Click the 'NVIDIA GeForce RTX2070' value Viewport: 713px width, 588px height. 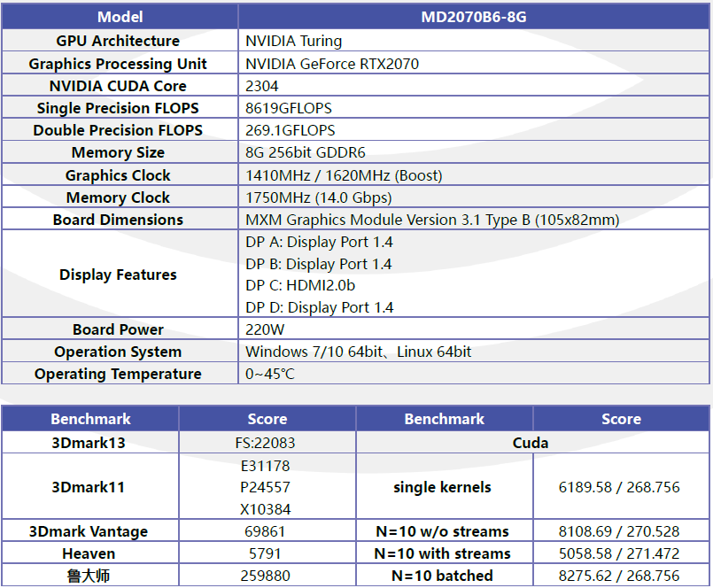point(332,64)
